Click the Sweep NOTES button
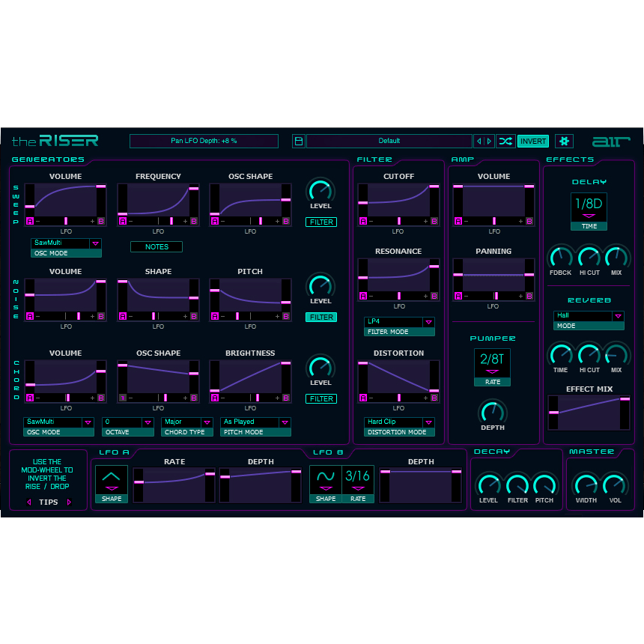Viewport: 644px width, 644px height. tap(157, 247)
